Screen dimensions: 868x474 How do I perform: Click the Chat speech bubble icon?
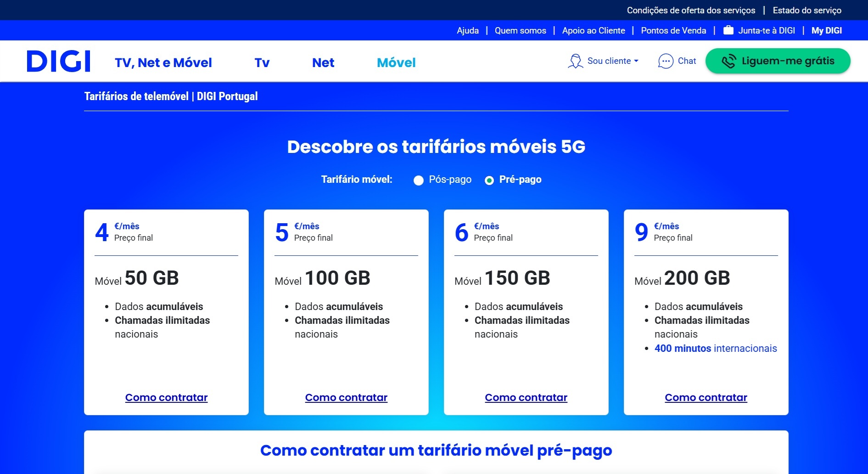pos(665,61)
